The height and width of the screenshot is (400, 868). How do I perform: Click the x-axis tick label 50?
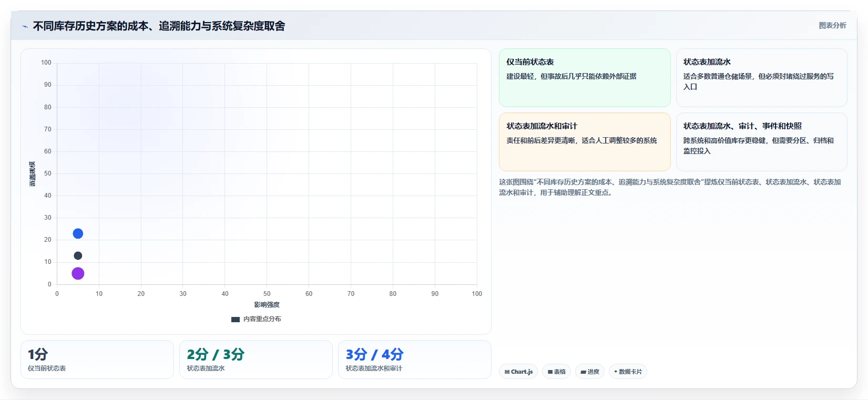click(267, 294)
